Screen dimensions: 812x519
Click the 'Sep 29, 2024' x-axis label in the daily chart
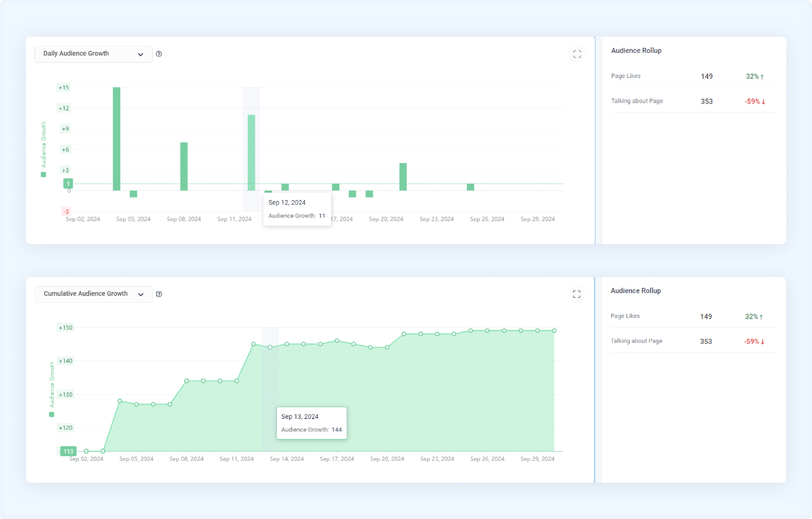tap(538, 219)
